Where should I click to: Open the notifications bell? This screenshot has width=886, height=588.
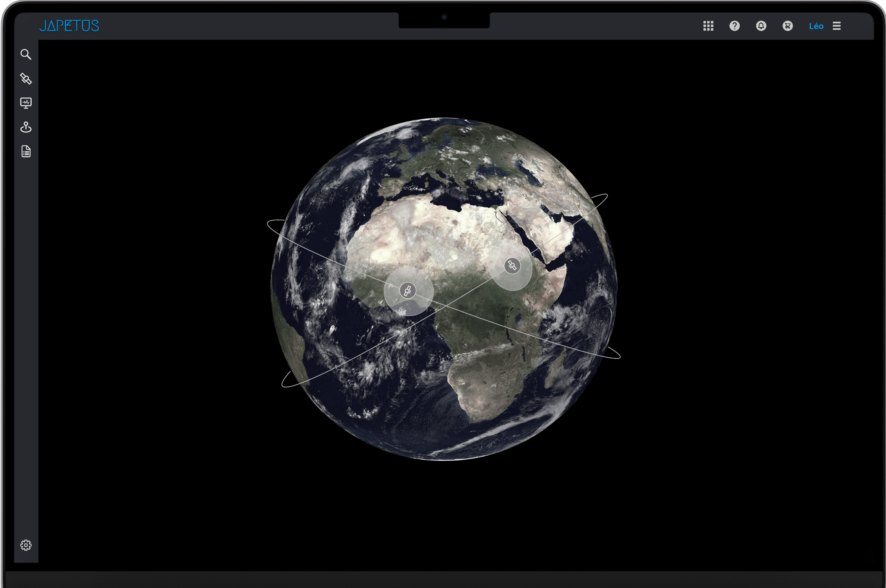pos(761,26)
